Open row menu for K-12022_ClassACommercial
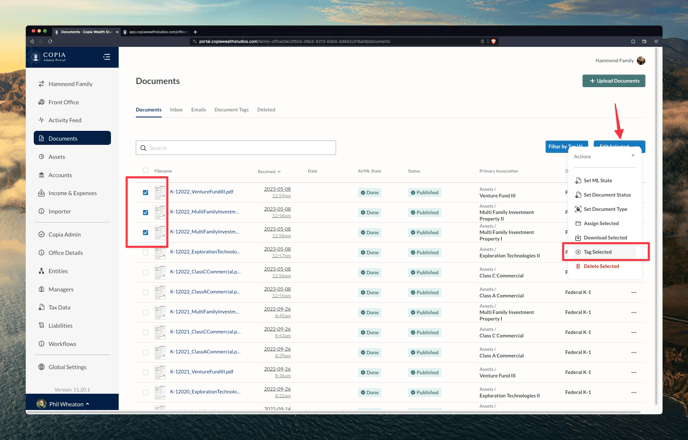The height and width of the screenshot is (440, 688). pyautogui.click(x=634, y=293)
